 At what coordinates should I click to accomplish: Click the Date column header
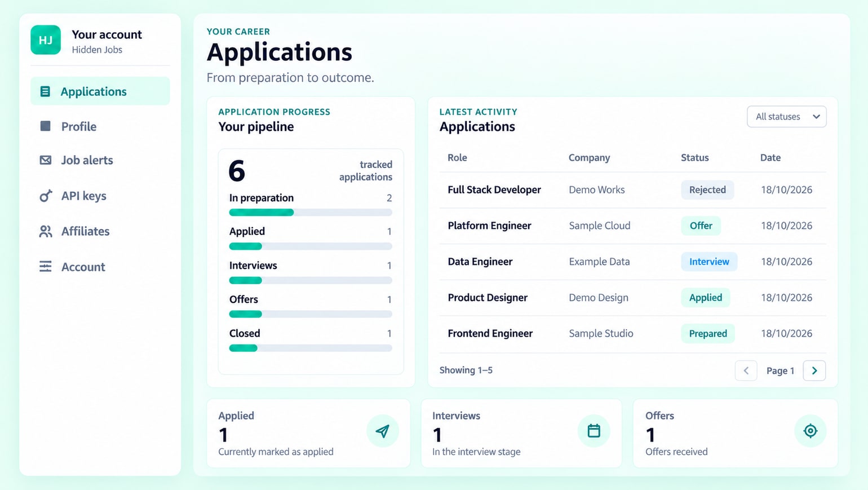click(770, 158)
